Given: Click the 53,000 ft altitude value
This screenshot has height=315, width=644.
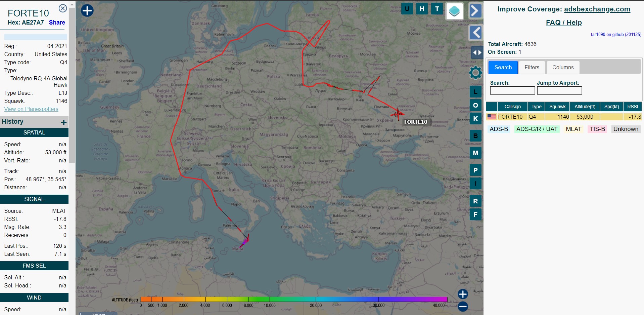Looking at the screenshot, I should point(56,152).
